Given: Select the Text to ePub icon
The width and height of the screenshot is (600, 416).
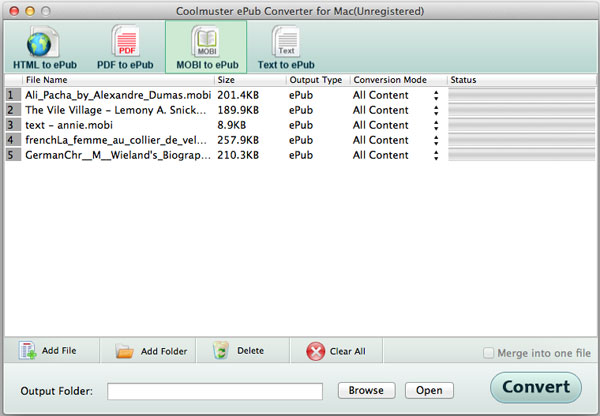Looking at the screenshot, I should point(286,41).
